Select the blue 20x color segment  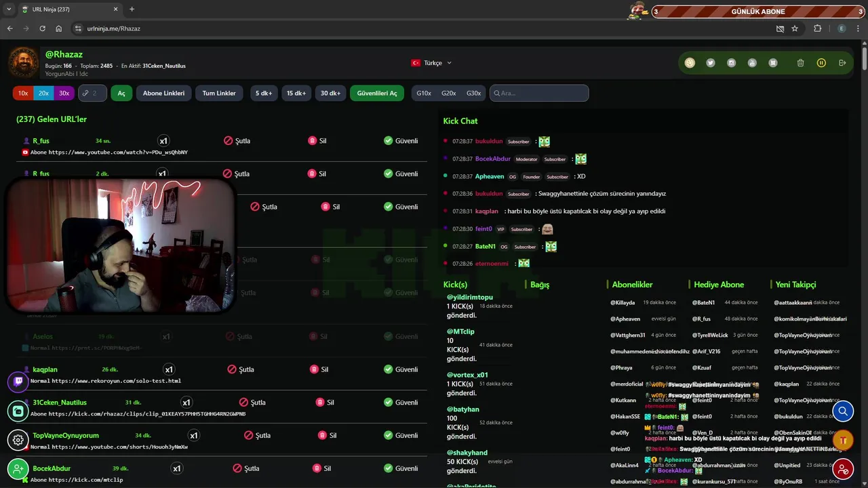click(x=43, y=93)
